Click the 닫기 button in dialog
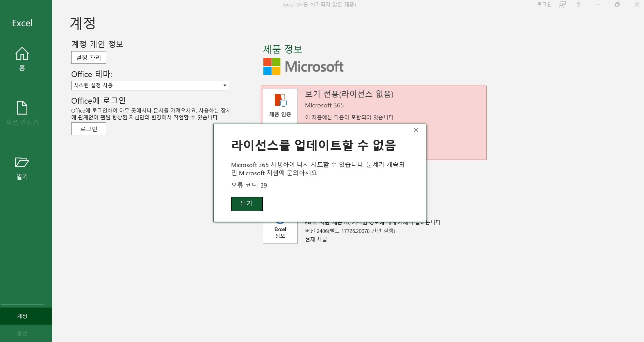 click(247, 204)
